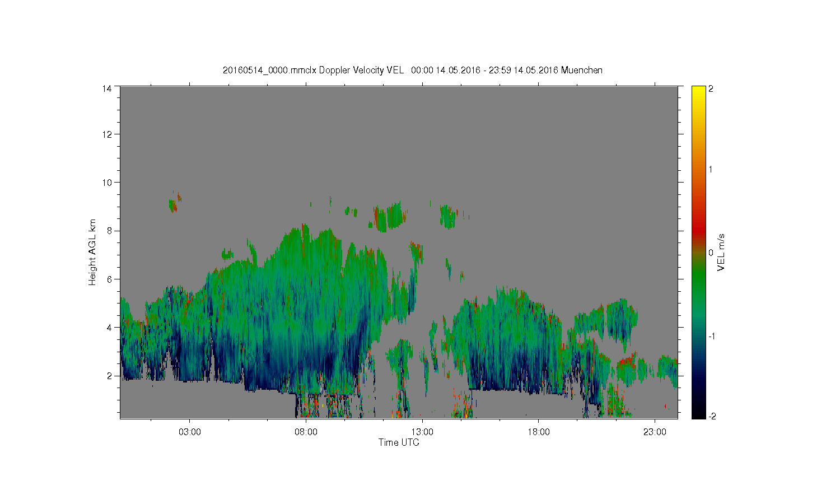This screenshot has width=840, height=504.
Task: Click the colorbar value 2 label
Action: 711,88
